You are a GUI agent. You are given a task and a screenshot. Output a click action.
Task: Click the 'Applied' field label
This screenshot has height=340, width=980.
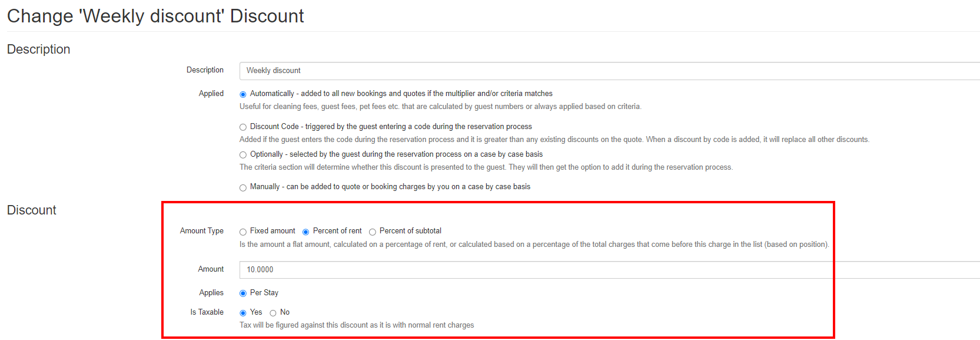211,94
